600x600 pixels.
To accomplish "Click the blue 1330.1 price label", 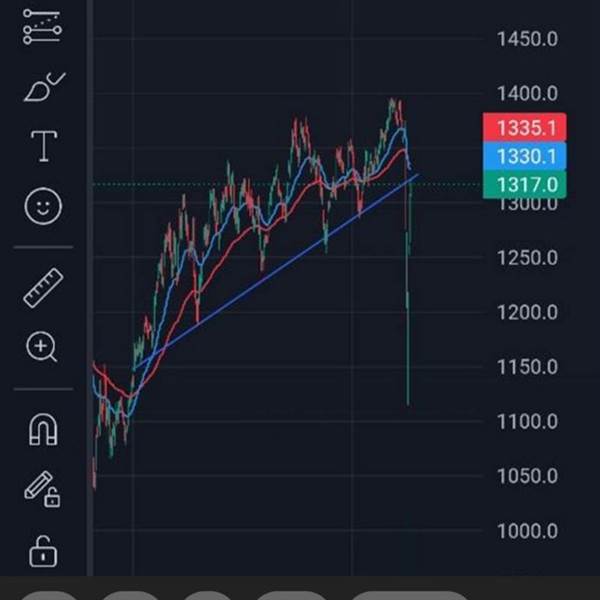I will [x=525, y=156].
